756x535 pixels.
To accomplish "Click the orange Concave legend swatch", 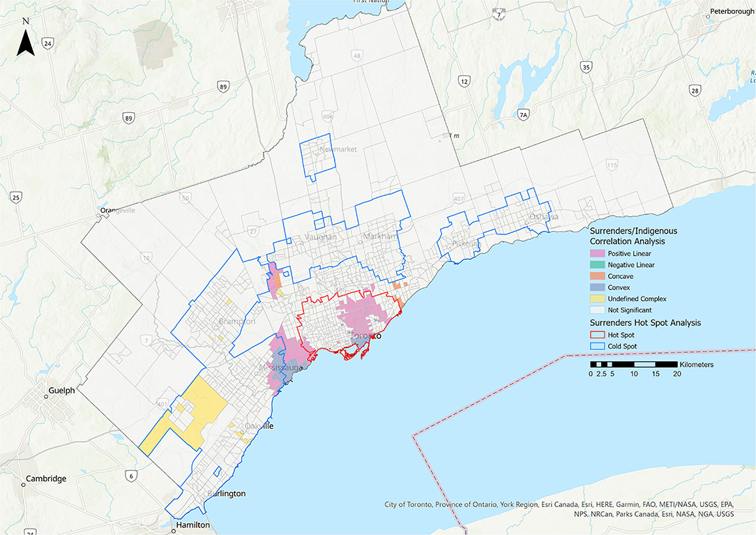I will tap(598, 276).
